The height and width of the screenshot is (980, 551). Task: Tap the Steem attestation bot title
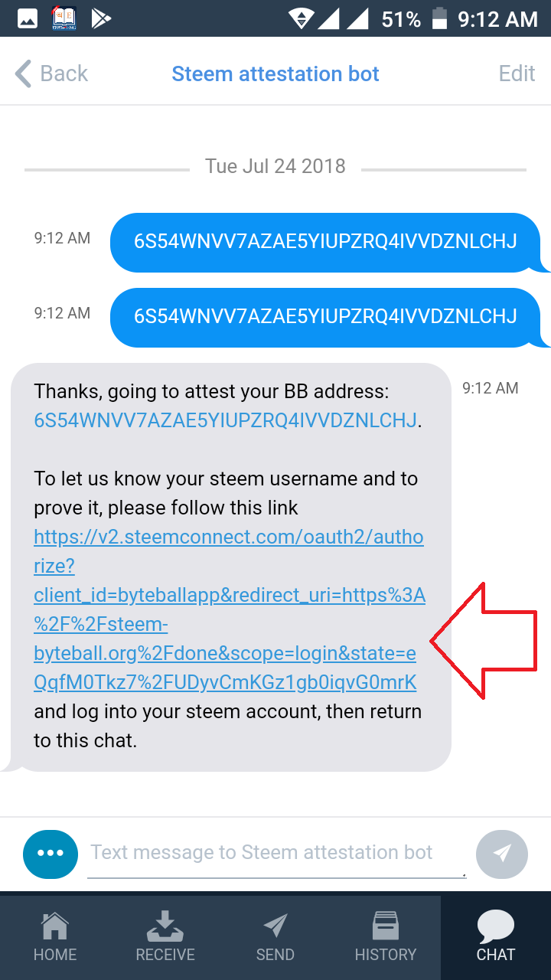[275, 74]
